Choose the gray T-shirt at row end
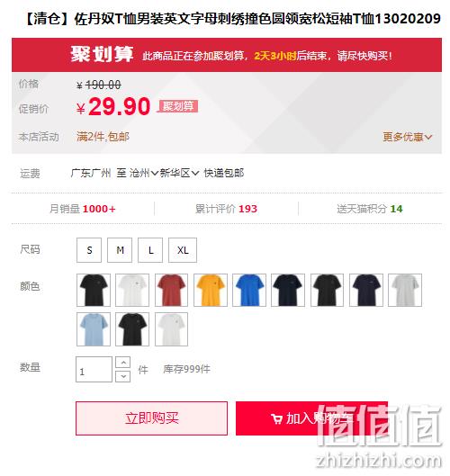 [x=405, y=290]
